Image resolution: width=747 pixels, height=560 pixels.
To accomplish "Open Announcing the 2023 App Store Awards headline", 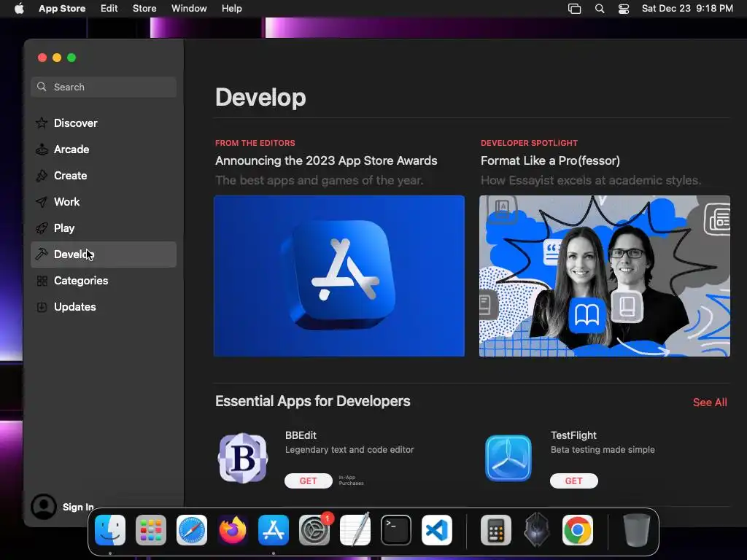I will point(326,160).
